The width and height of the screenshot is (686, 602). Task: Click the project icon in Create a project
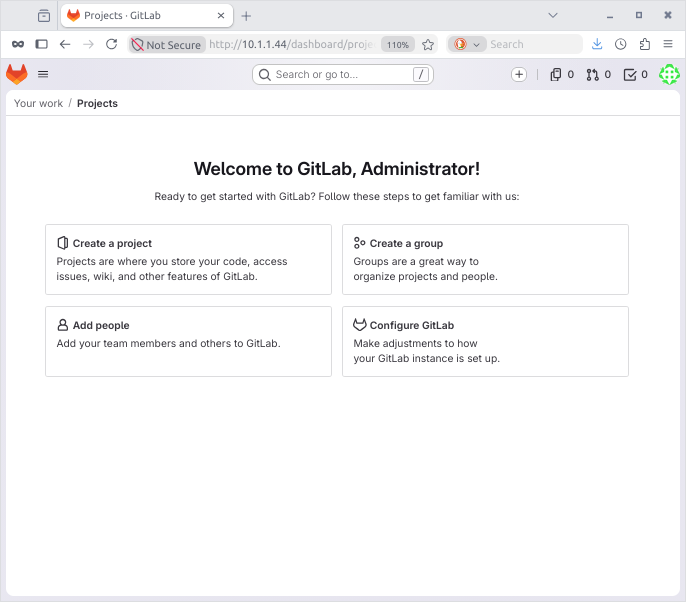(x=63, y=243)
